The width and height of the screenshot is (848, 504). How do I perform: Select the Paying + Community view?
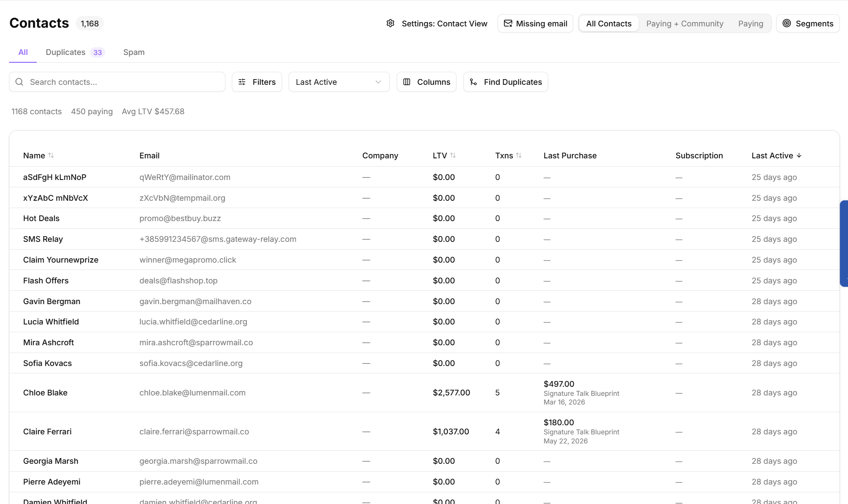[x=684, y=23]
